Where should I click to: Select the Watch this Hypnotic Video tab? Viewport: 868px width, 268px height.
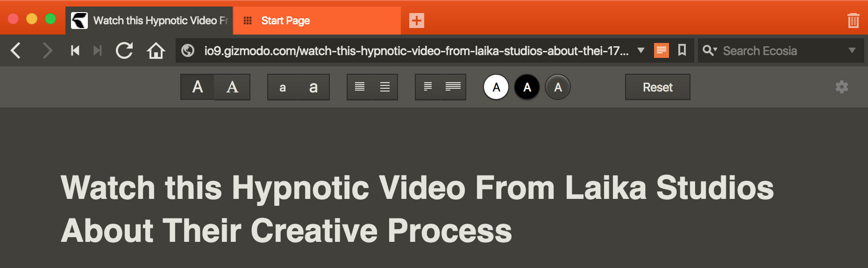point(149,21)
